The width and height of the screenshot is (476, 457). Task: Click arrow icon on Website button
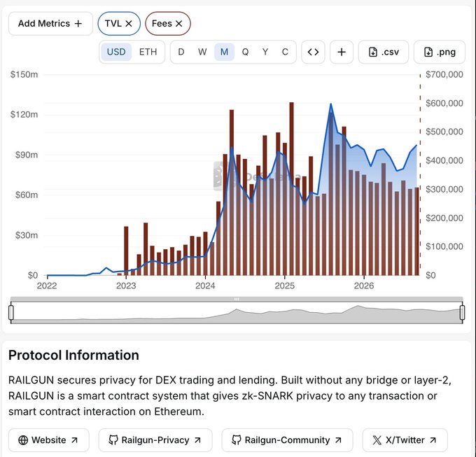click(x=74, y=440)
